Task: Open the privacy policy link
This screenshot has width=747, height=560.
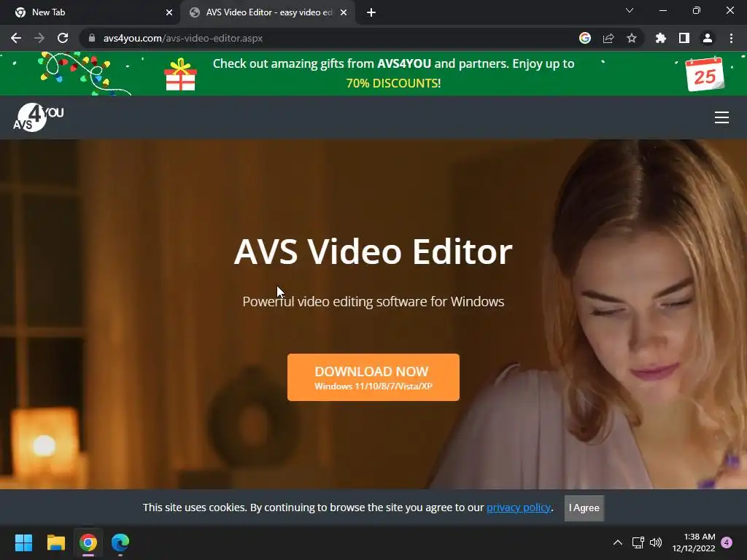Action: (x=519, y=507)
